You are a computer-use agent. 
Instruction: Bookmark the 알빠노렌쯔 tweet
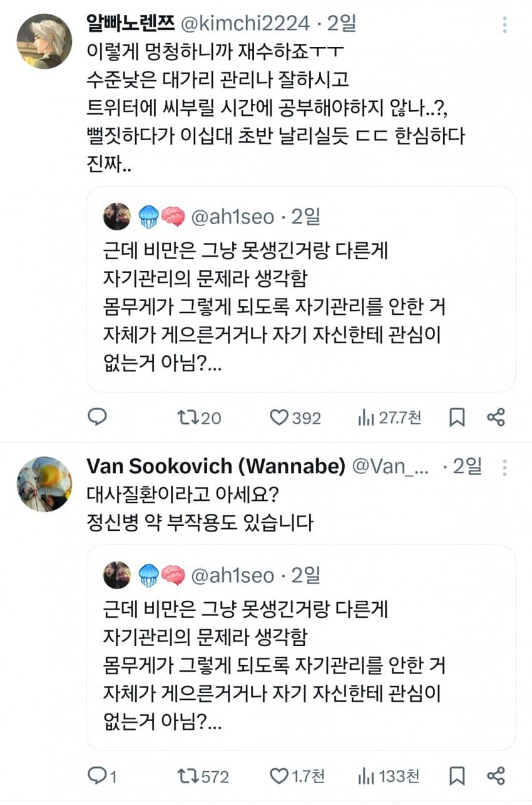click(458, 418)
